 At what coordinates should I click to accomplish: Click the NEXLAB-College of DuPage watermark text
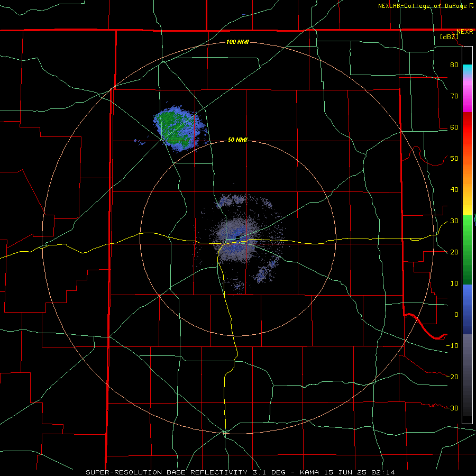click(422, 6)
